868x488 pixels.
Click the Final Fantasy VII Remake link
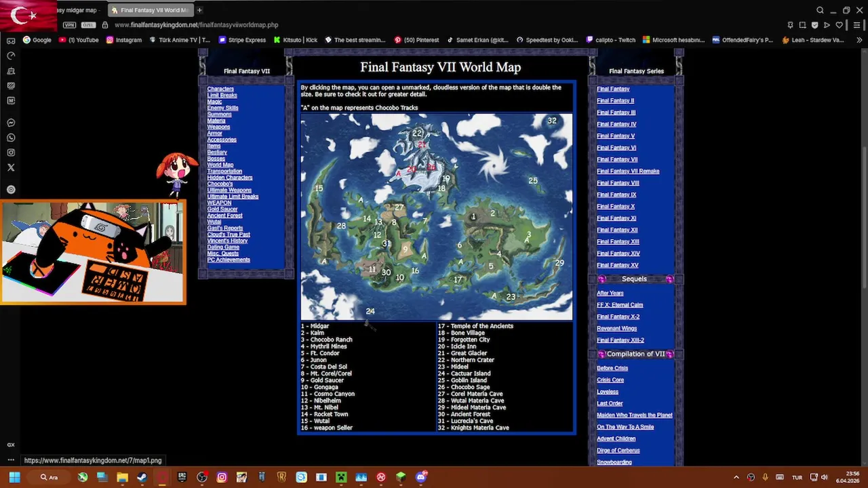628,171
